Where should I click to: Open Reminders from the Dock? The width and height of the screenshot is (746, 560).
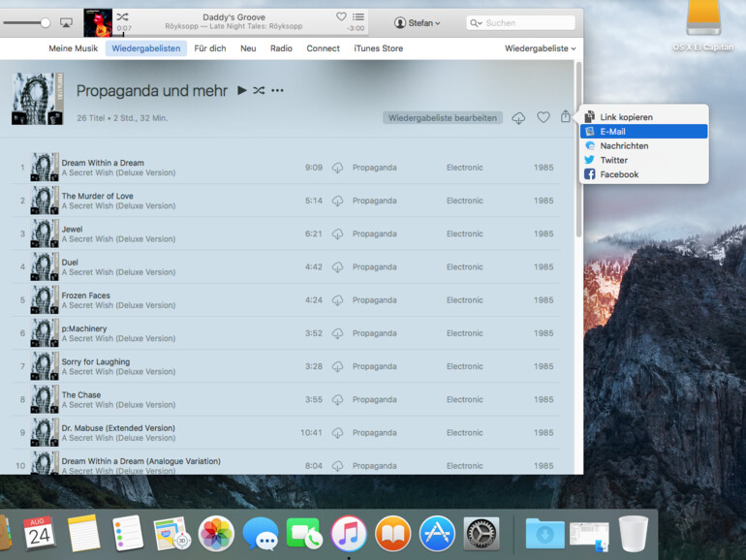coord(128,533)
